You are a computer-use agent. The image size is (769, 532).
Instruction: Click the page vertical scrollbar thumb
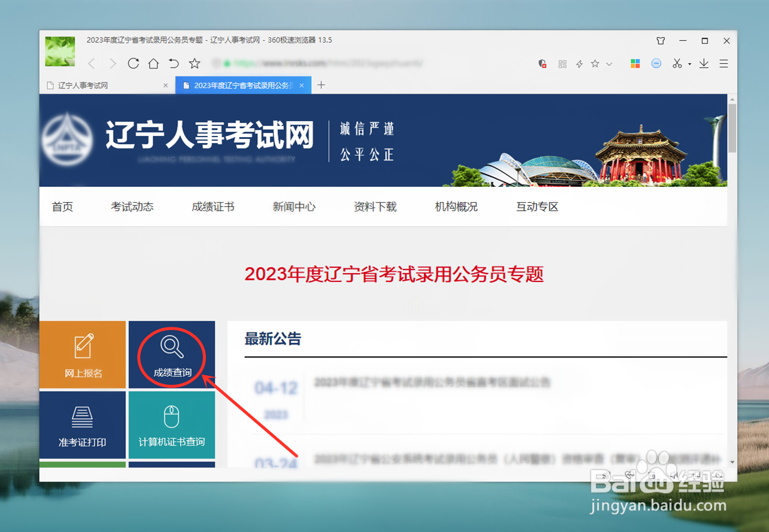coord(732,128)
